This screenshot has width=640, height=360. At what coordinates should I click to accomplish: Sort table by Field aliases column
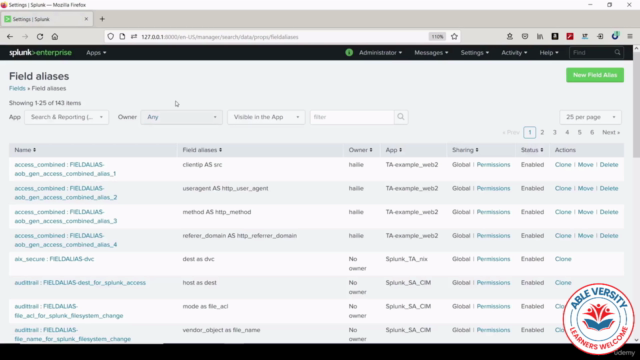[202, 150]
